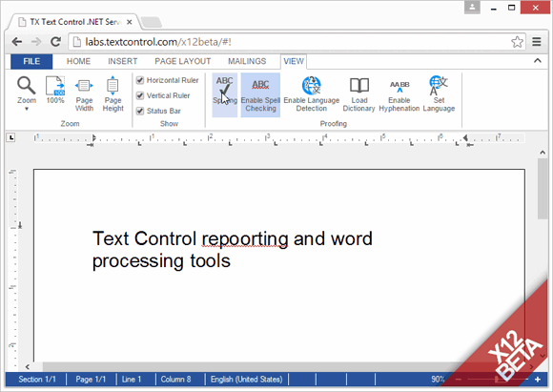Switch to the INSERT tab
553x392 pixels.
click(x=122, y=61)
